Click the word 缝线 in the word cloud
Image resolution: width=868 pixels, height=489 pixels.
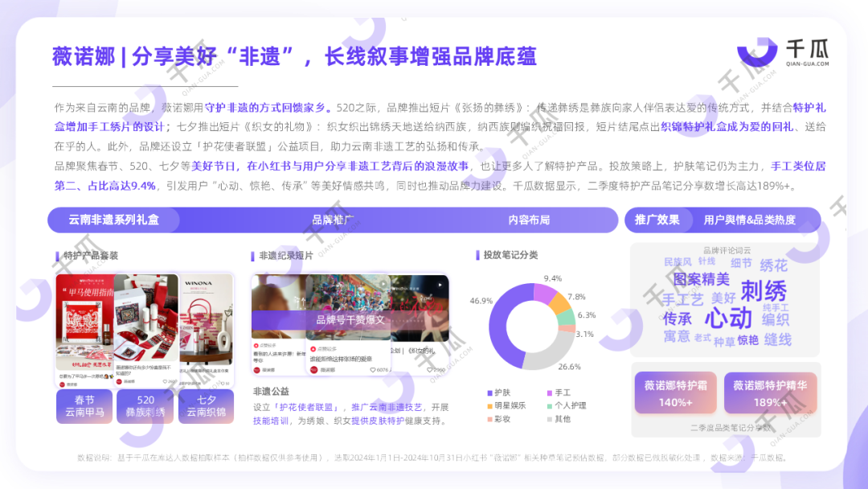tap(778, 339)
